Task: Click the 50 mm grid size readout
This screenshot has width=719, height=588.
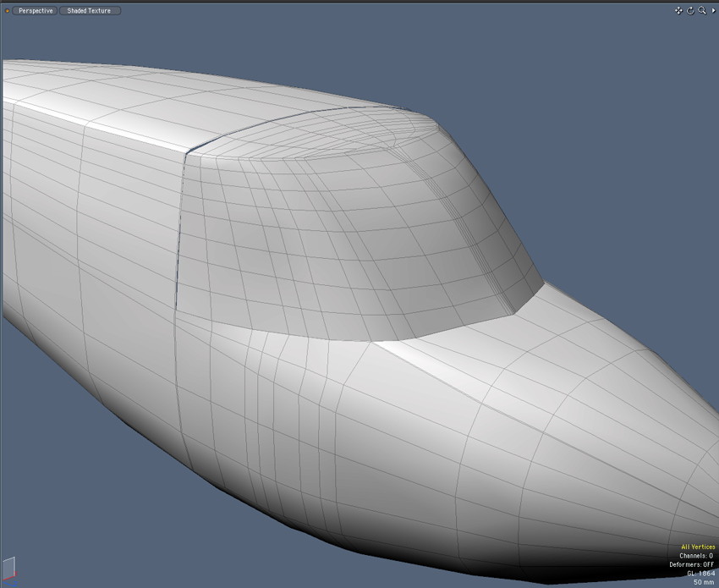Action: click(704, 582)
